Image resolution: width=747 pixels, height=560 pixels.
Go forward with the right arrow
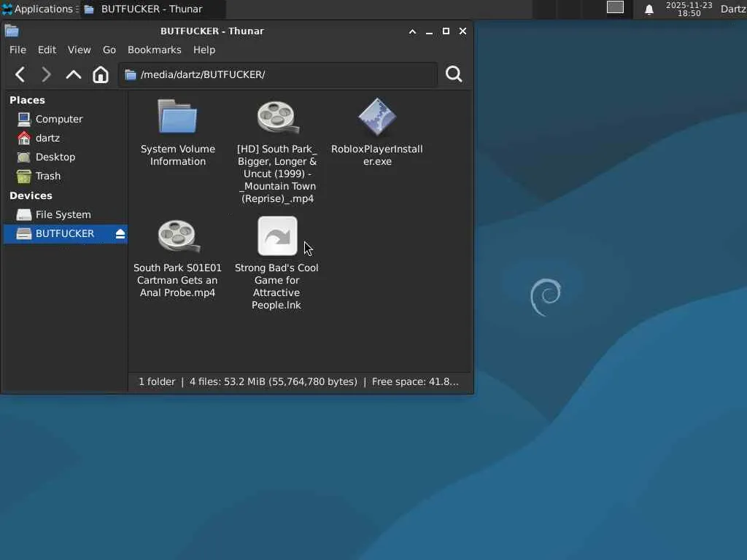coord(46,74)
